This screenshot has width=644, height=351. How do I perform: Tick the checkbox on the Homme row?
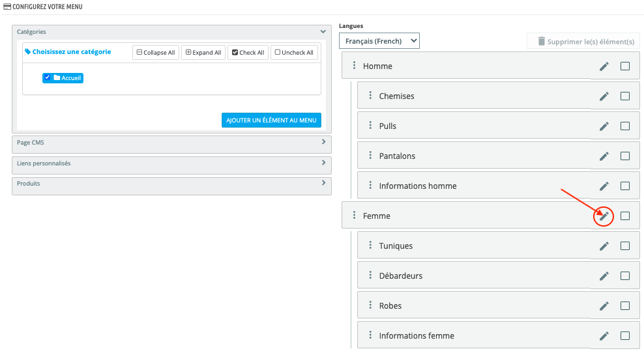pyautogui.click(x=624, y=66)
